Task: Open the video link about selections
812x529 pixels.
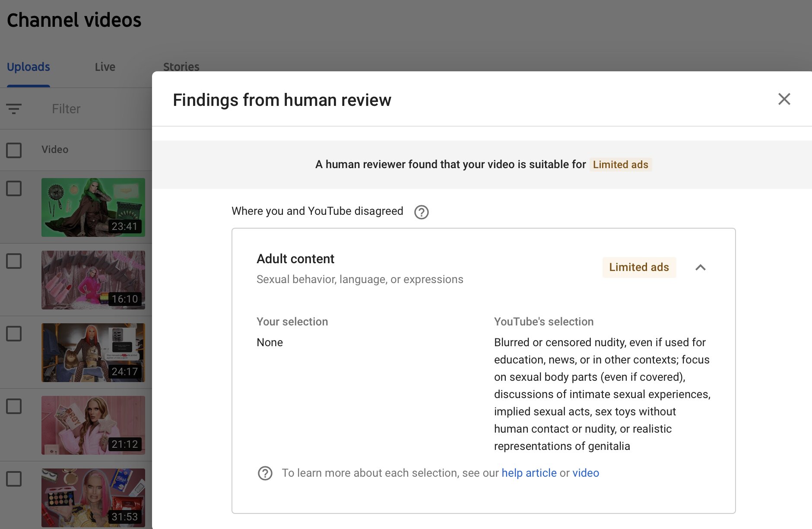Action: coord(586,473)
